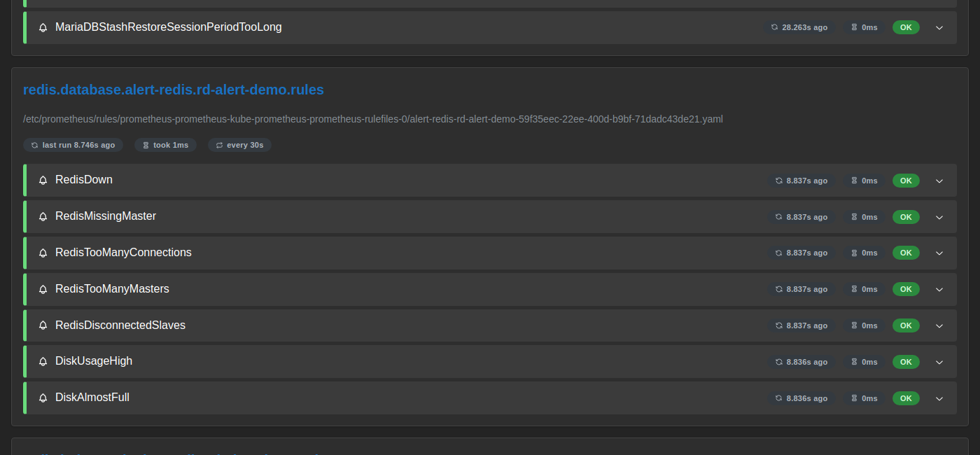Click bell icon beside RedisDisconnectedSlaves

[x=43, y=325]
